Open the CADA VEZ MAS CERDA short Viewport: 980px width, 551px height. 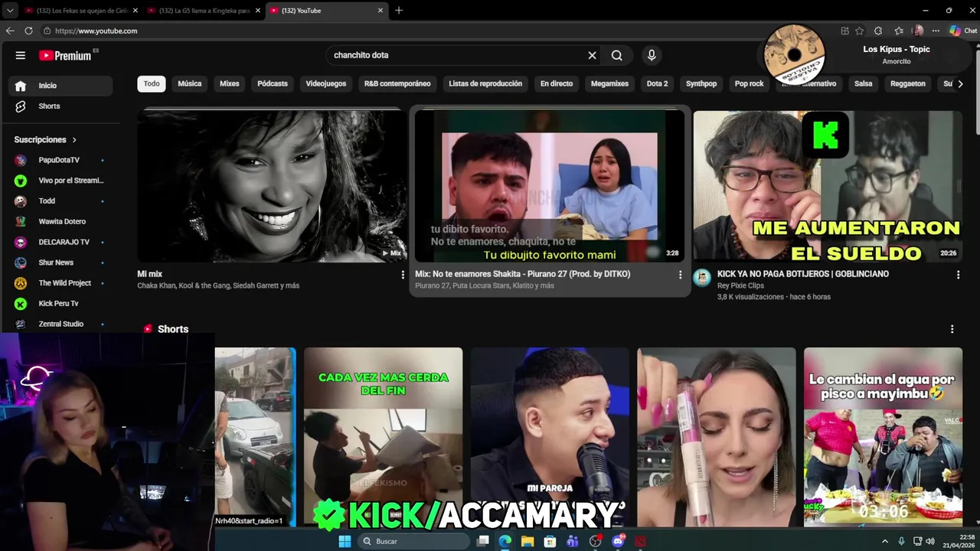(383, 436)
